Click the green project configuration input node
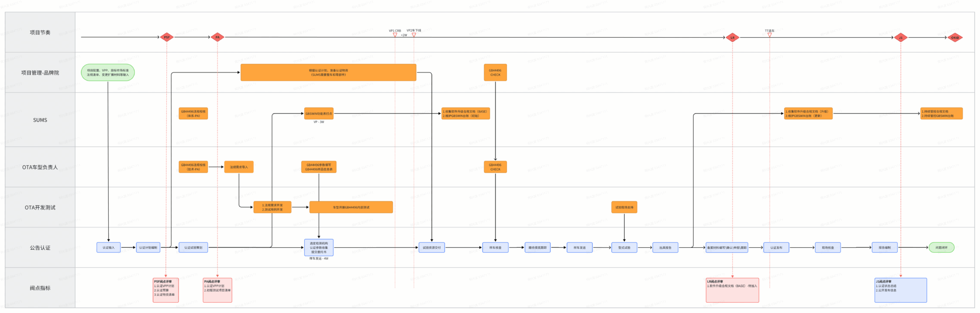980x313 pixels. 108,72
